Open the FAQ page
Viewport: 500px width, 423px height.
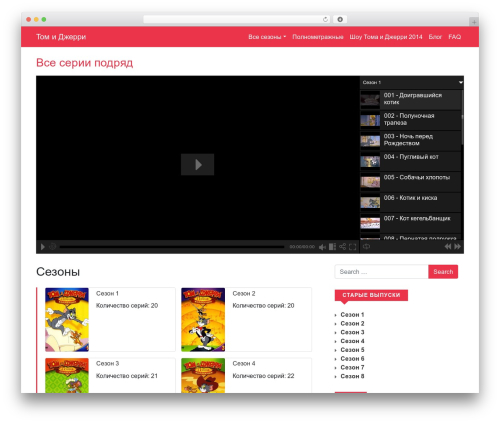tap(455, 37)
